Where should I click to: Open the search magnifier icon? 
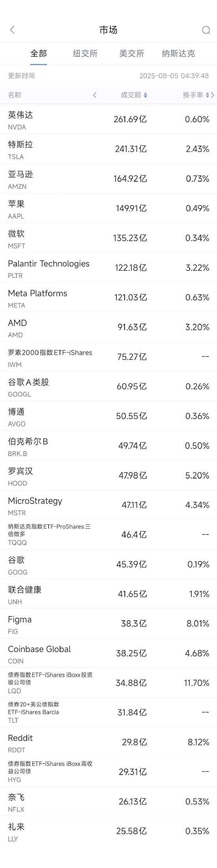point(206,30)
